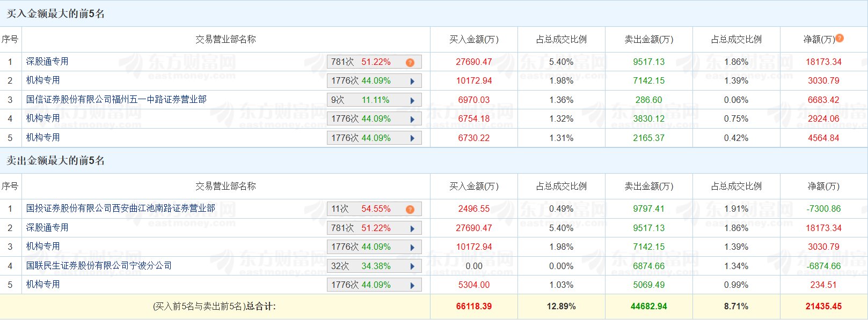The width and height of the screenshot is (868, 320).
Task: Open 国投证券股份有限公司西安曲江池南路证券营业部 link
Action: [x=120, y=208]
